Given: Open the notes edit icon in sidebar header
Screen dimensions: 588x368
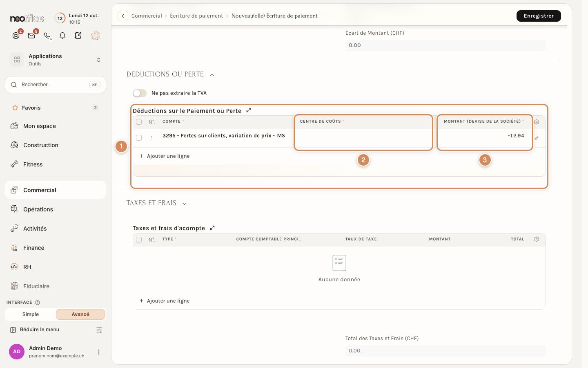Looking at the screenshot, I should point(78,36).
